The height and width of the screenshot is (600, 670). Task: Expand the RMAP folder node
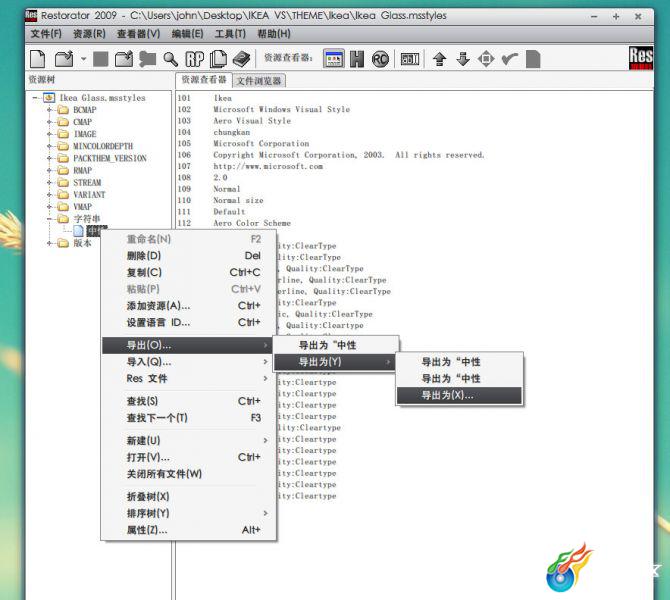(x=49, y=170)
